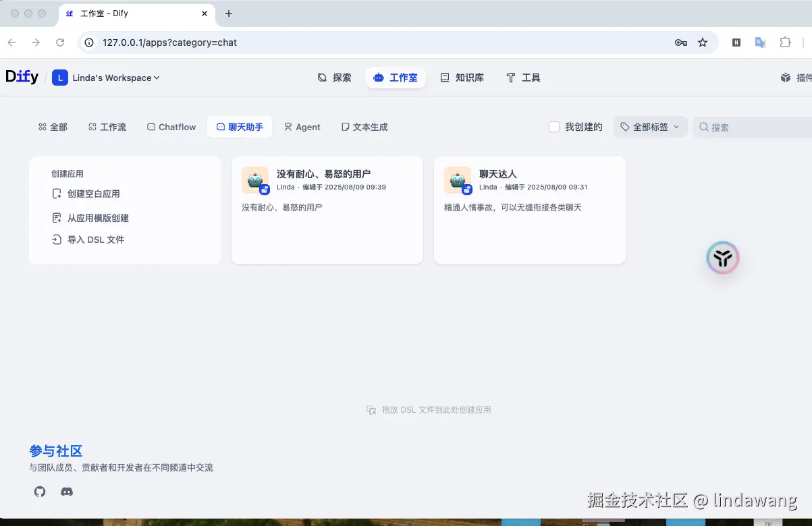812x526 pixels.
Task: Open Dify's GitHub page via footer icon
Action: pyautogui.click(x=39, y=492)
